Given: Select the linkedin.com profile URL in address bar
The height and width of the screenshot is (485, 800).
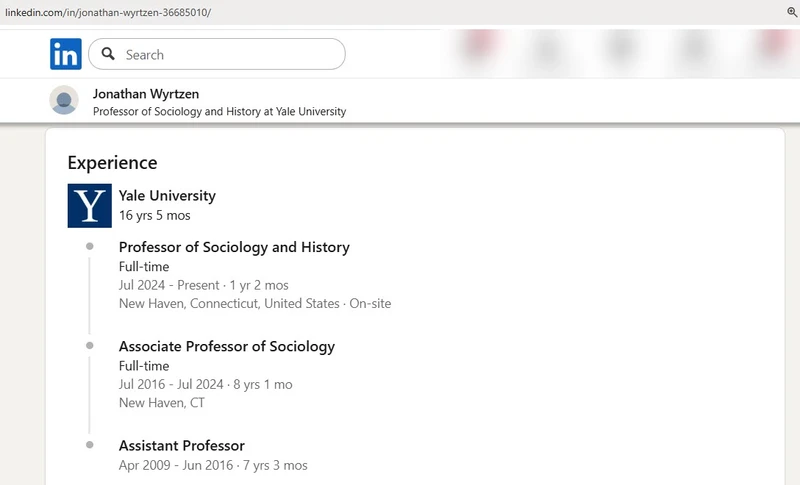Looking at the screenshot, I should 108,12.
